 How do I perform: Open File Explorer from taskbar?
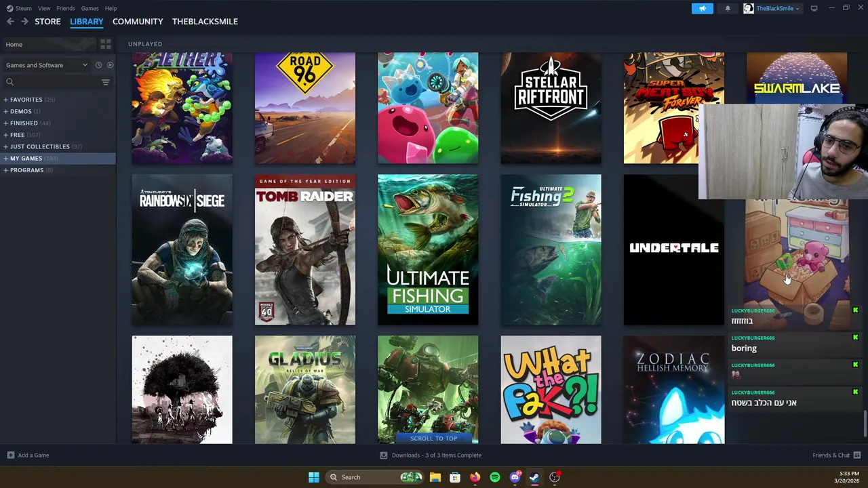point(435,477)
